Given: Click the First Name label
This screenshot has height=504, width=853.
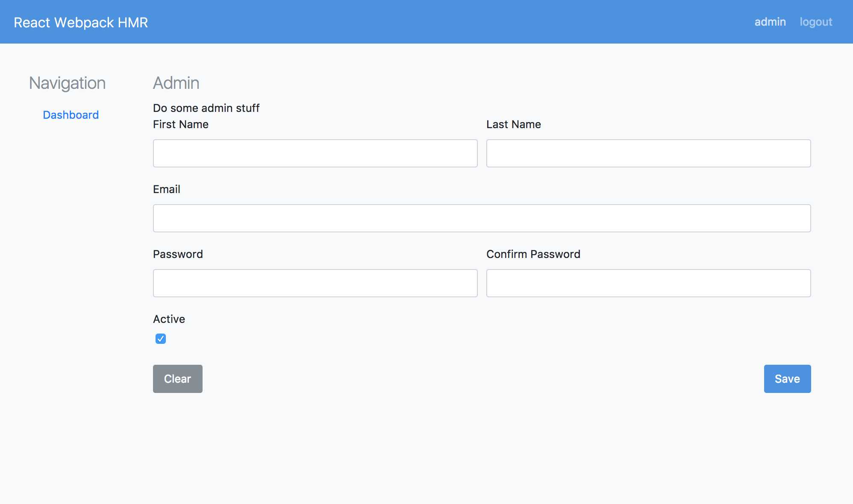Looking at the screenshot, I should coord(181,124).
